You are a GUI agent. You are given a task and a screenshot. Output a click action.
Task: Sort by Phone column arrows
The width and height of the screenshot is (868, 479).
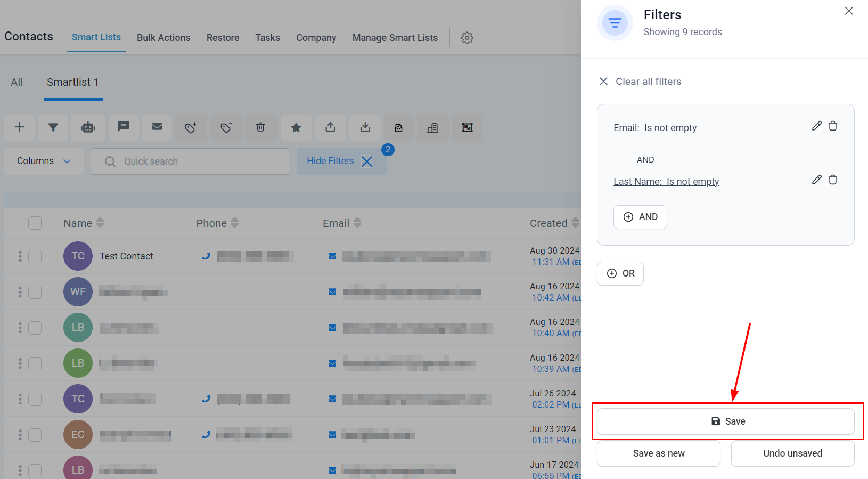235,223
